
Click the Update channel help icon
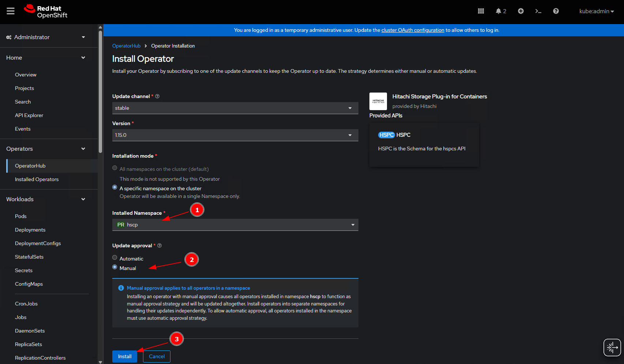click(x=157, y=96)
